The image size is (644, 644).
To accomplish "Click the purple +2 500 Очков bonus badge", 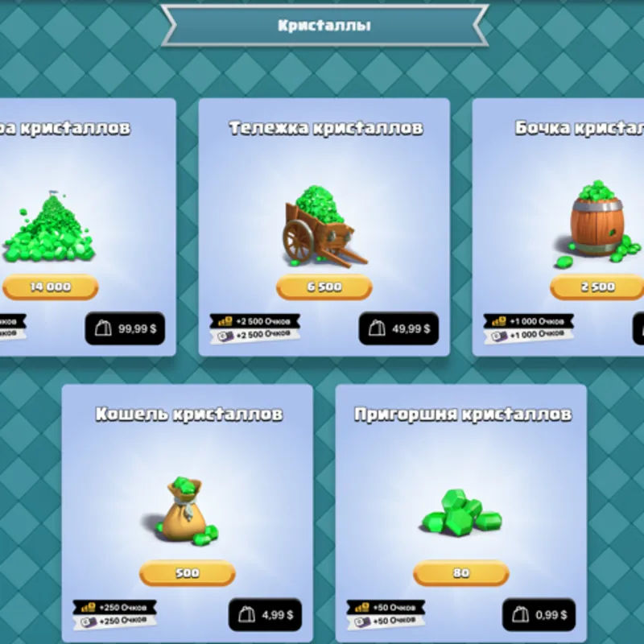I will pos(255,335).
